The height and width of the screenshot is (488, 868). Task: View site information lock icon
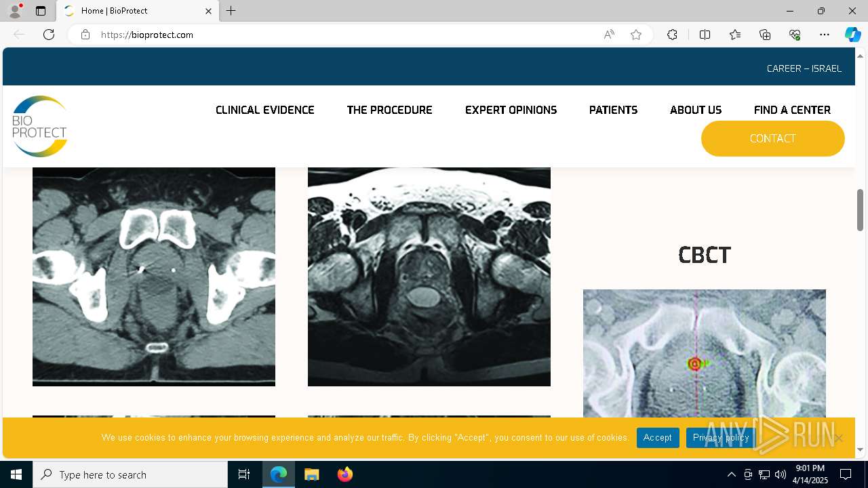click(x=85, y=35)
